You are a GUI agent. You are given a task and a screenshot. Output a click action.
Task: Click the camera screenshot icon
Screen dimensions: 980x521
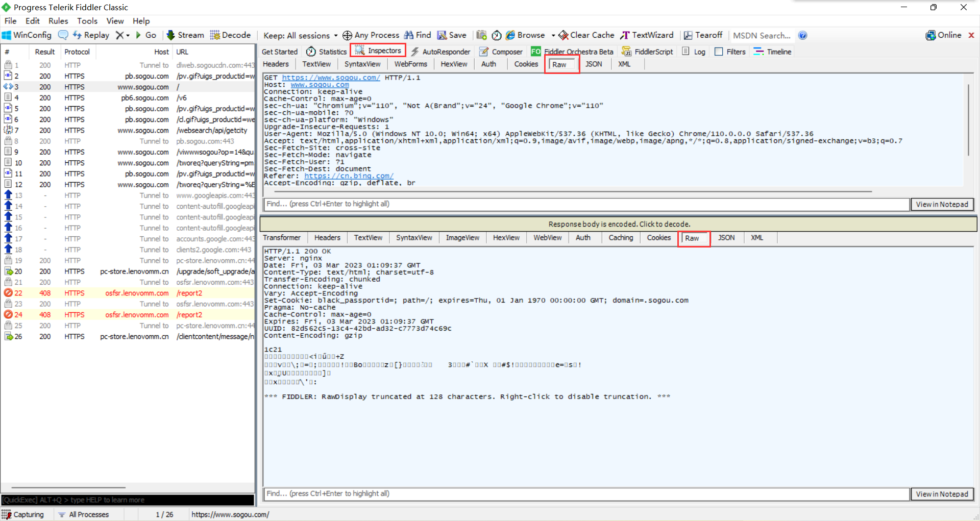(x=481, y=35)
